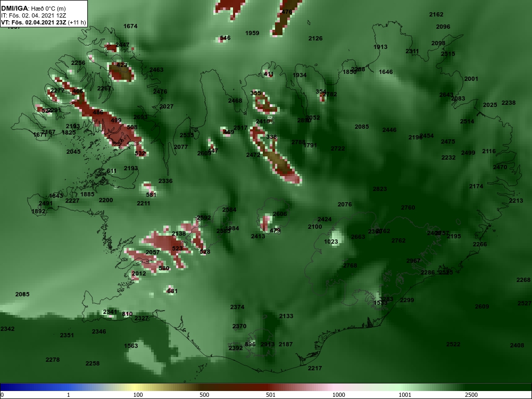The image size is (532, 399).
Task: Click the map value 1934
Action: click(x=300, y=76)
